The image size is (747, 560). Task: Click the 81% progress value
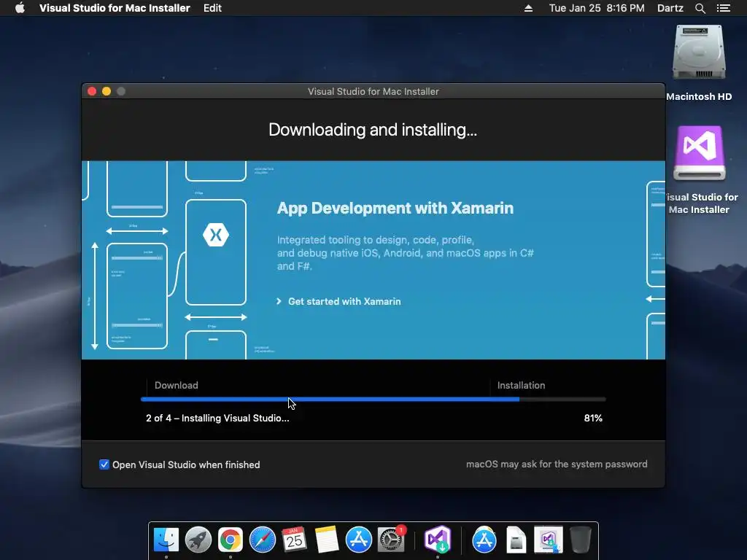[x=593, y=418]
